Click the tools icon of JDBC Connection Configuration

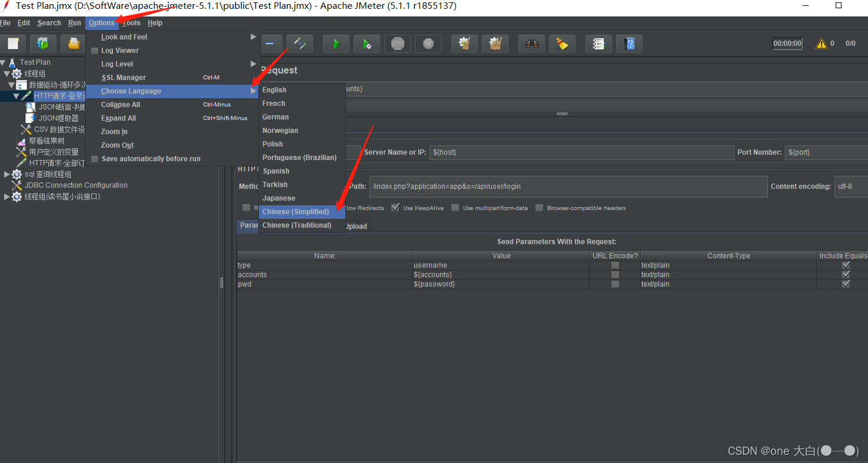17,185
